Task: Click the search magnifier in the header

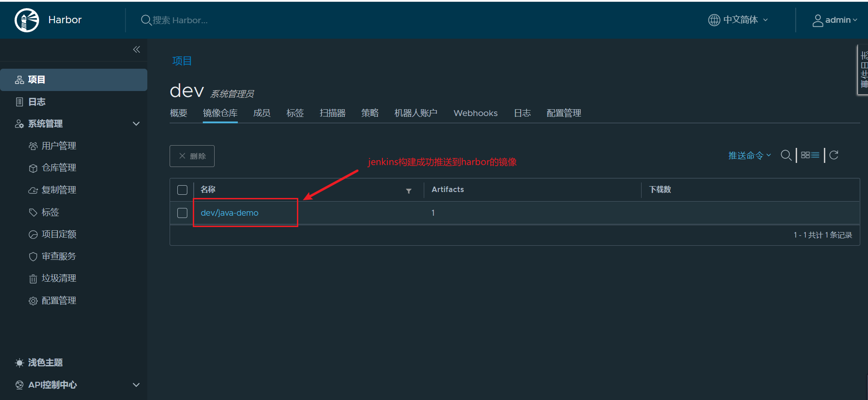Action: [x=146, y=20]
